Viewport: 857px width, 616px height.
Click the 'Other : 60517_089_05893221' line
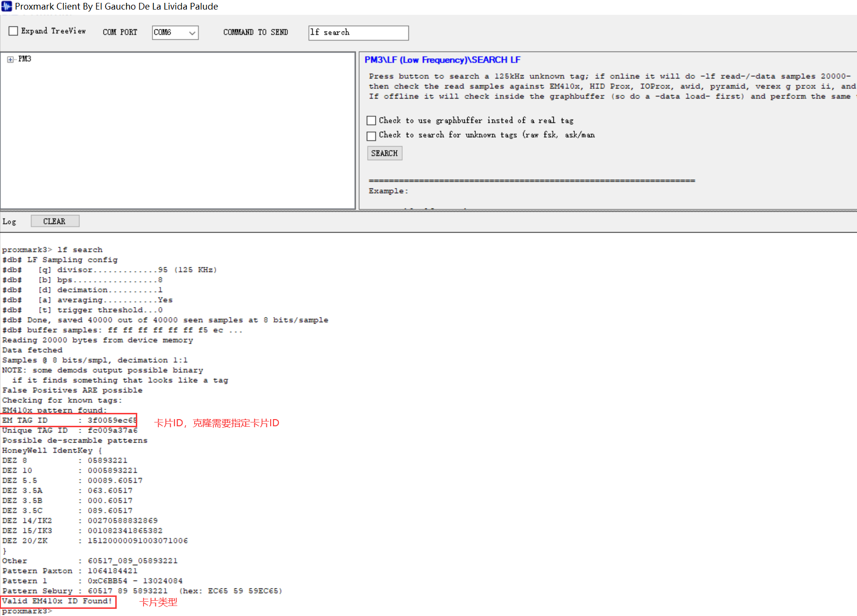pos(90,561)
